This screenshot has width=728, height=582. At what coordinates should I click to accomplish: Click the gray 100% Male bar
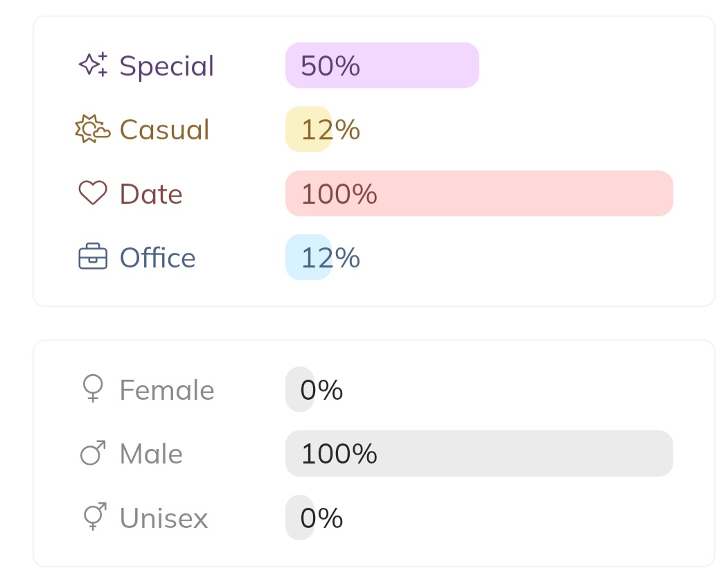(x=479, y=454)
